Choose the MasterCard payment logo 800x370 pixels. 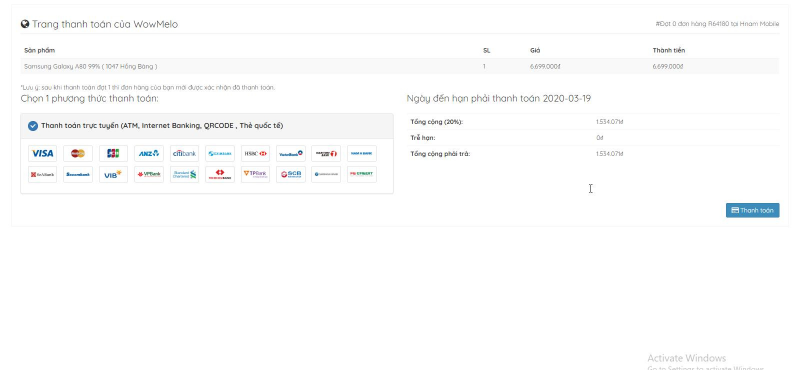(x=78, y=153)
